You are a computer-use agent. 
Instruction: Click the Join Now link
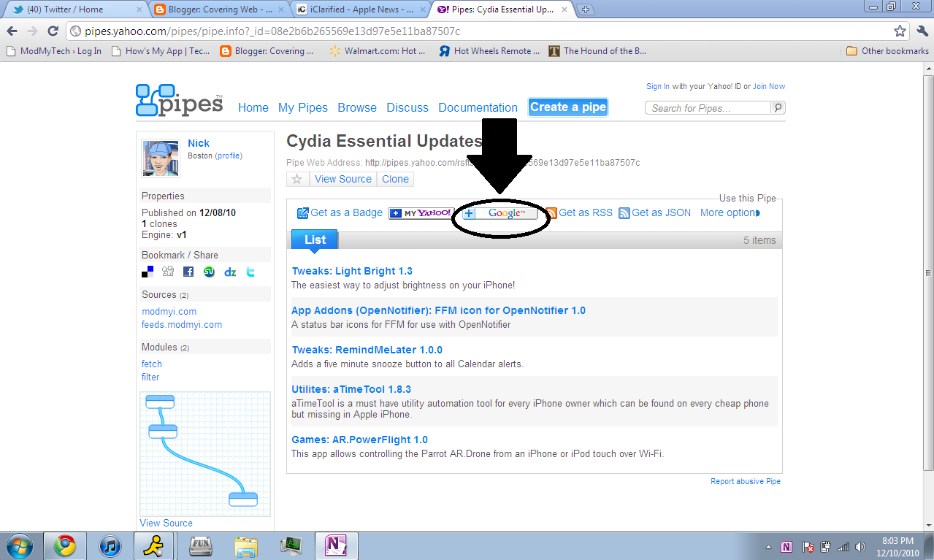click(769, 86)
